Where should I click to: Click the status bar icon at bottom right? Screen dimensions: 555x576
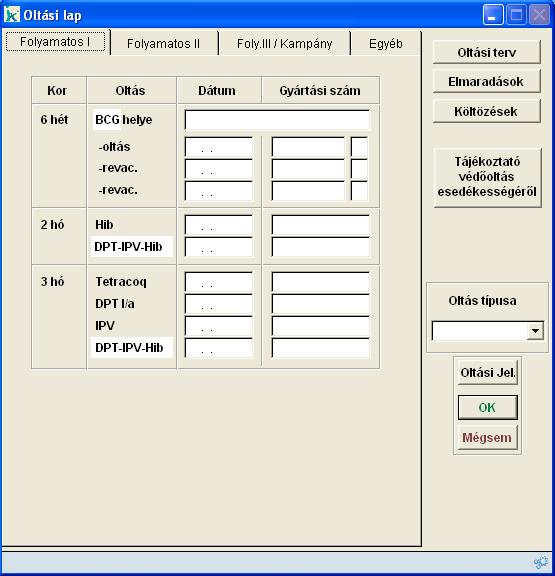[x=540, y=562]
